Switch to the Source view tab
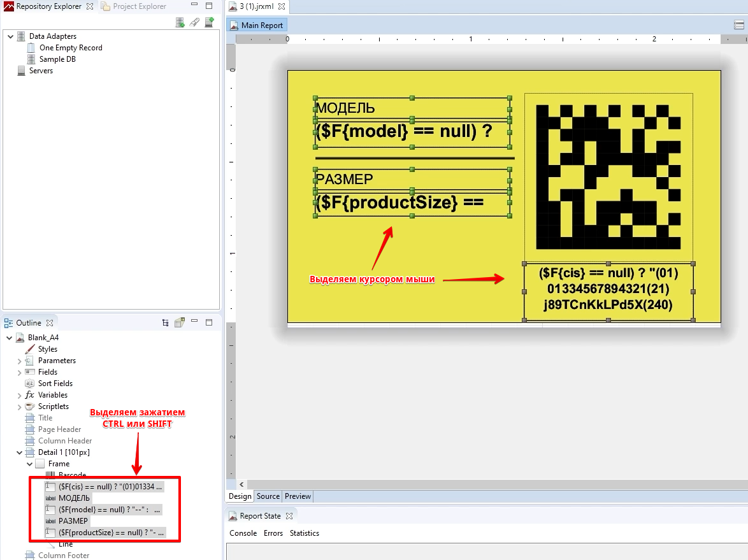This screenshot has width=748, height=560. pyautogui.click(x=268, y=496)
